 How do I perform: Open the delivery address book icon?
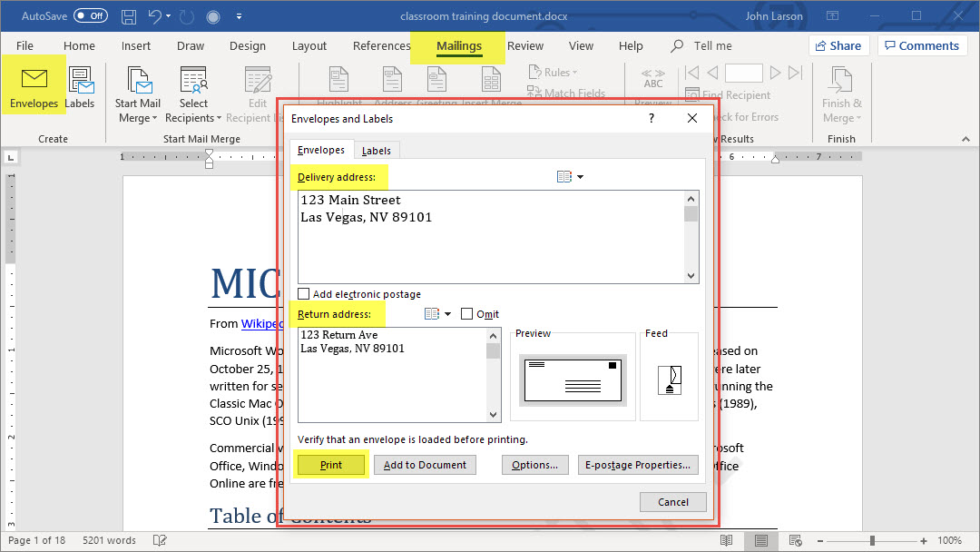564,177
